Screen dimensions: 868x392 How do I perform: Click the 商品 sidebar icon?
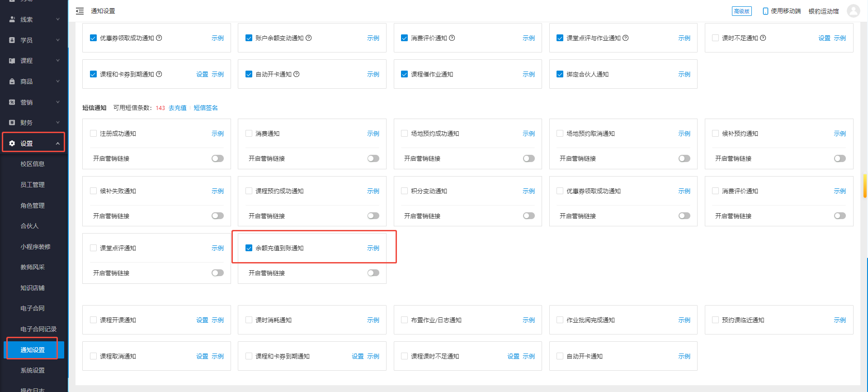(12, 81)
